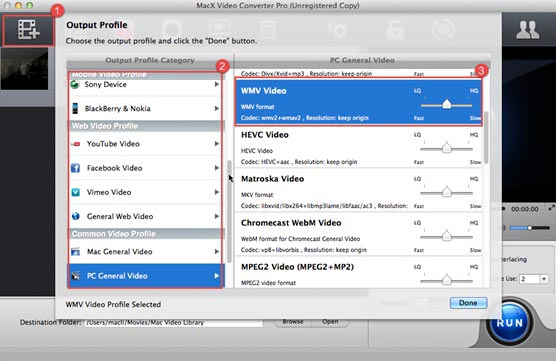
Task: Click the BlackBerry & Nokia phone icon
Action: point(75,108)
